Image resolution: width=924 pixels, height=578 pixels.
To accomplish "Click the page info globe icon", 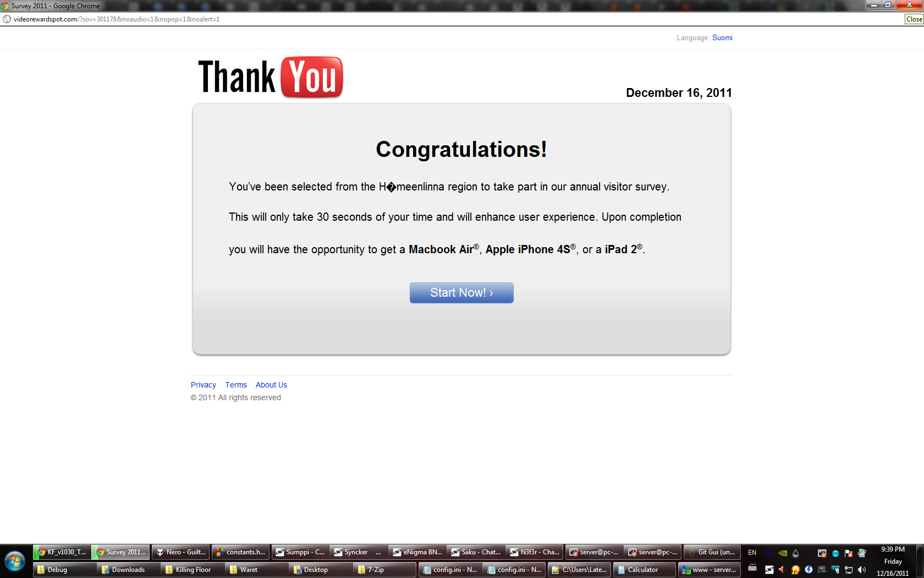I will tap(7, 19).
